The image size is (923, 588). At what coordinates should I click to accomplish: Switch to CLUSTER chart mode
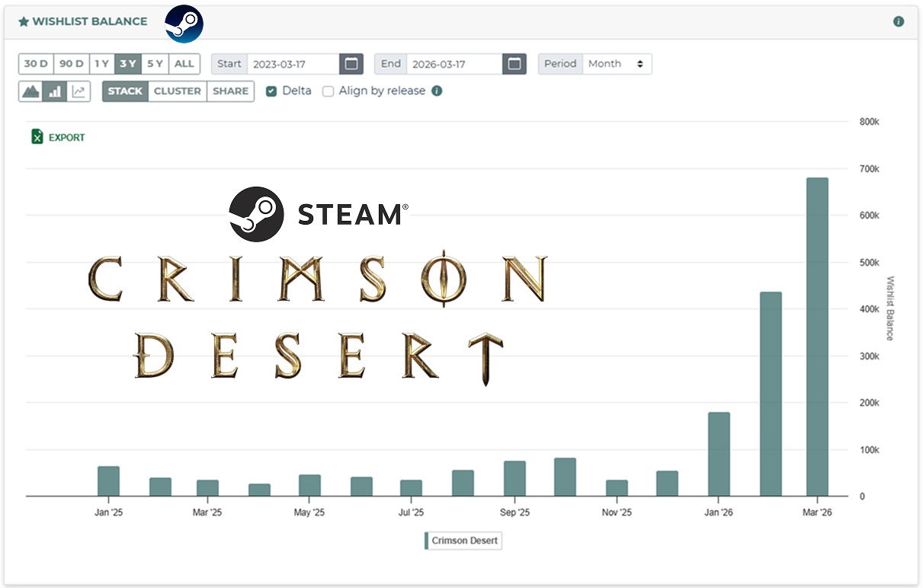coord(178,91)
